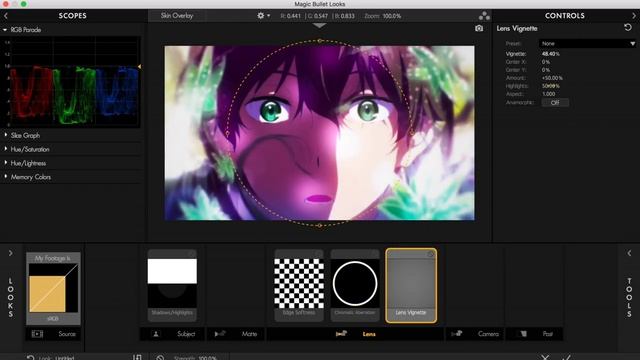Image resolution: width=640 pixels, height=360 pixels.
Task: Click the Vignette value 48.40%
Action: coord(551,54)
